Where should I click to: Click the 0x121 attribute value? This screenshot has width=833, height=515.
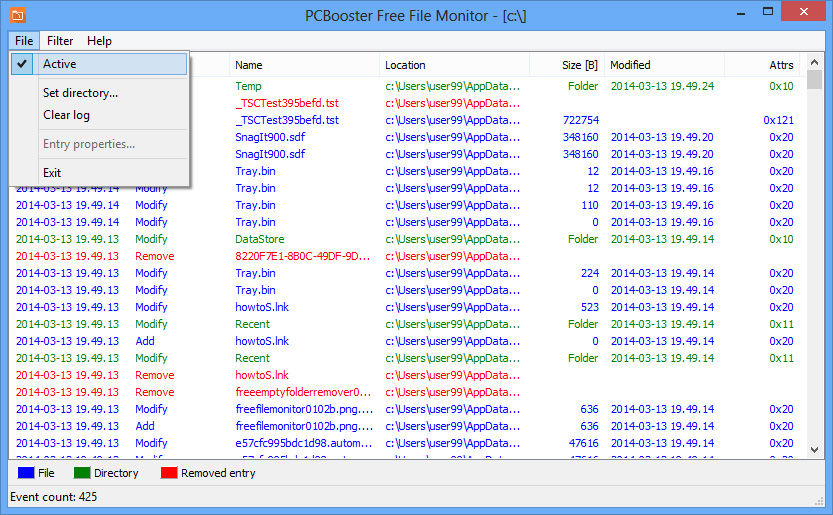(x=778, y=120)
